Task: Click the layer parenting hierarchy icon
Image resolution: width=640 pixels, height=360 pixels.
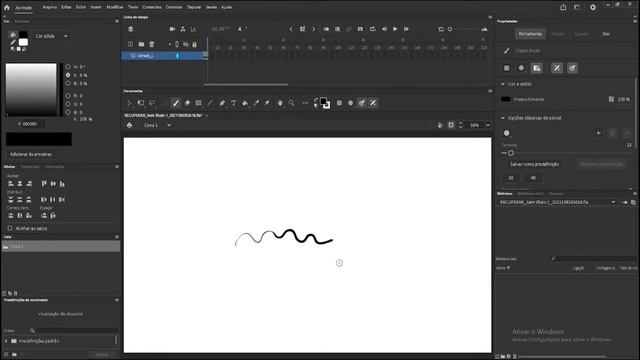Action: [182, 29]
